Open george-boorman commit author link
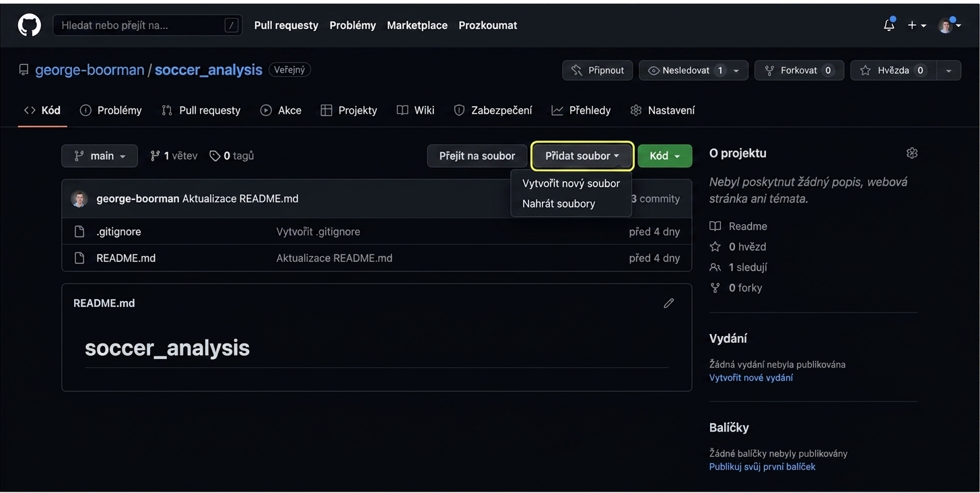Image resolution: width=980 pixels, height=493 pixels. (x=138, y=199)
